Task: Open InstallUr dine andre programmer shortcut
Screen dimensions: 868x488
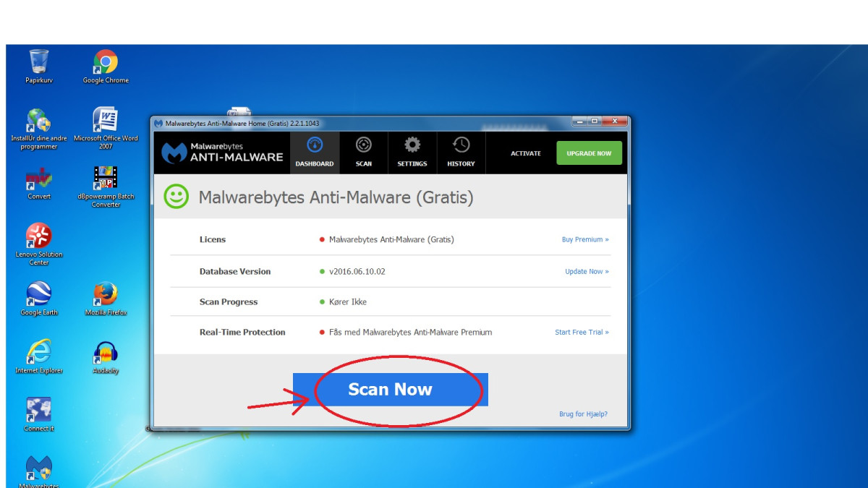Action: pos(39,129)
